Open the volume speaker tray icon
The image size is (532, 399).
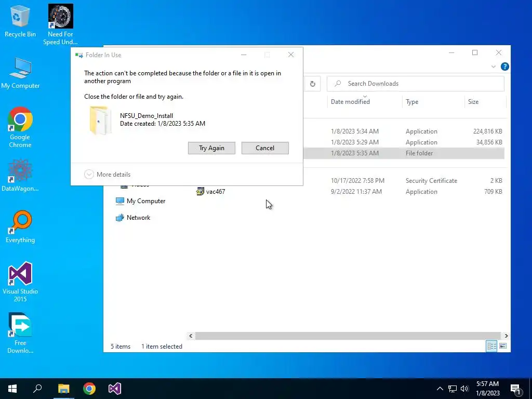point(464,389)
